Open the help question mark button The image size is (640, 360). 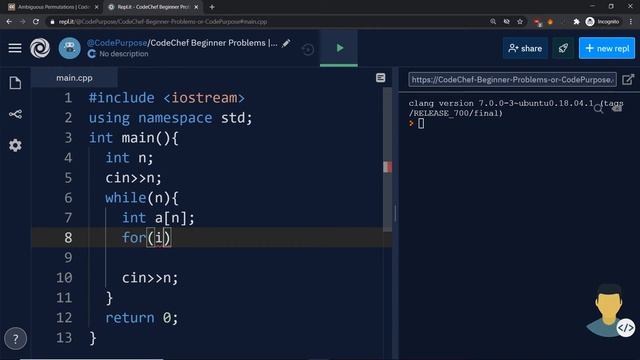click(16, 339)
